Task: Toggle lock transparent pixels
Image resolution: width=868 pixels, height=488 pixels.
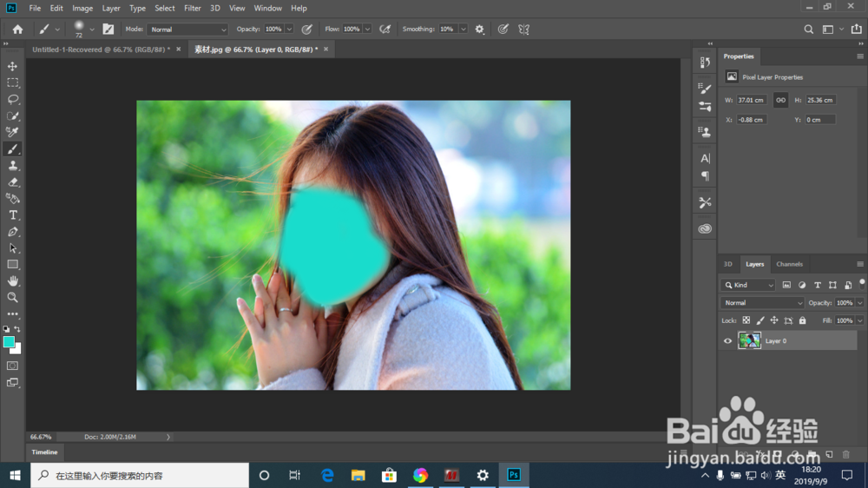Action: coord(746,320)
